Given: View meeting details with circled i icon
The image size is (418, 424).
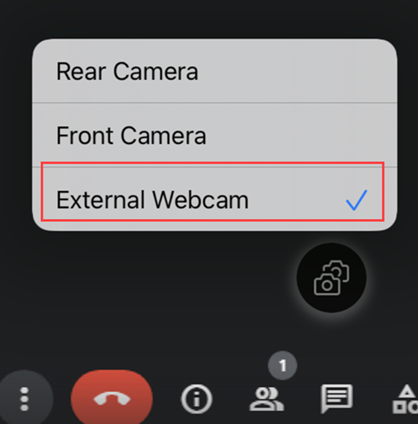Looking at the screenshot, I should [x=196, y=399].
